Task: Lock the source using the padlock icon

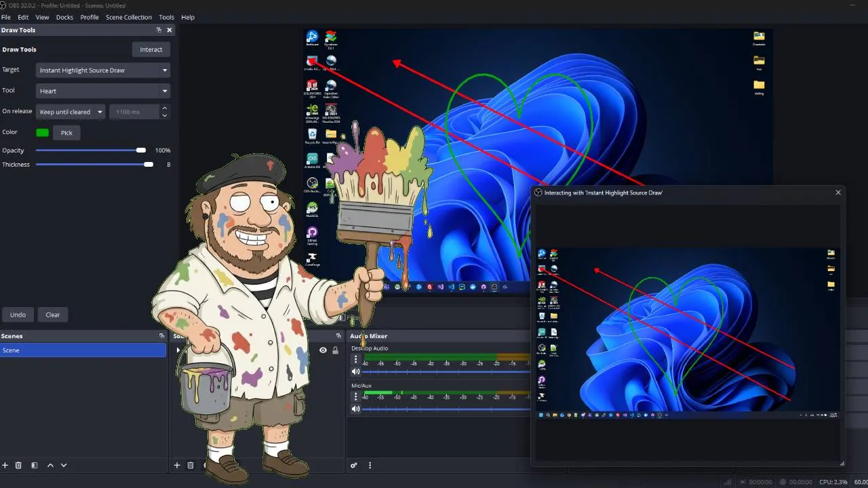Action: [336, 350]
